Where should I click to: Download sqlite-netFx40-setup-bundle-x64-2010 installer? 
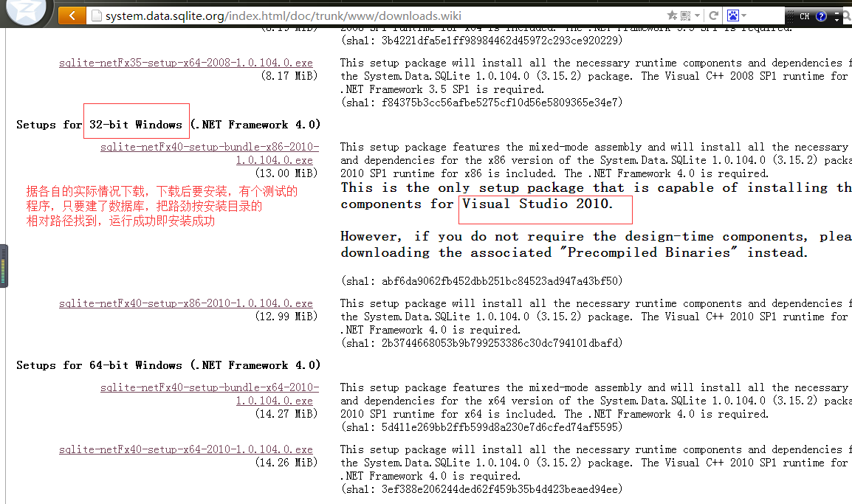coord(210,387)
